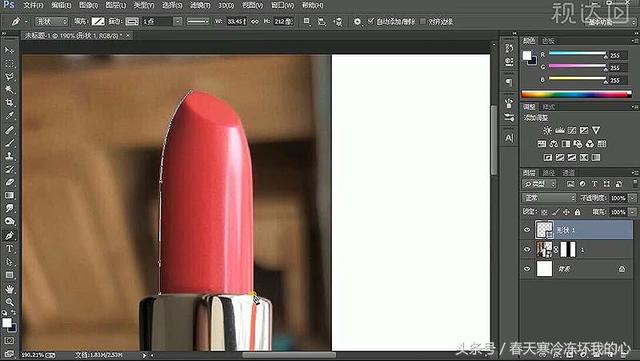Open the Opacity slider dropdown arrow
The width and height of the screenshot is (640, 361).
(x=633, y=198)
